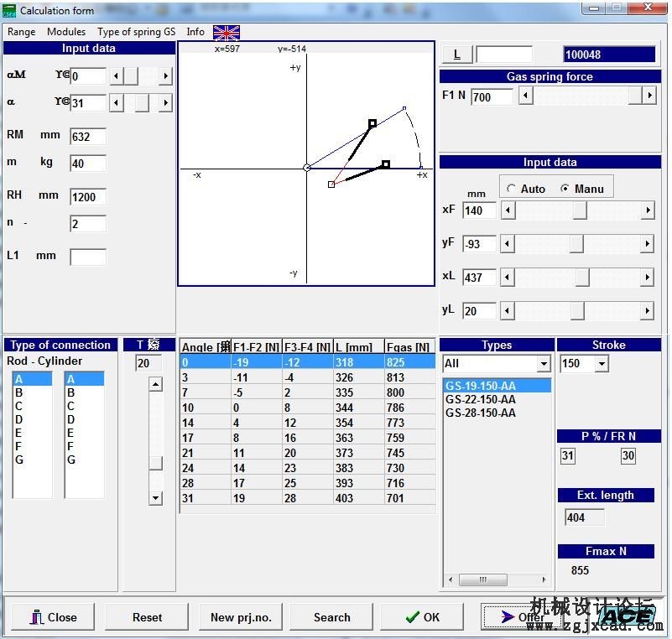Click the OK button
This screenshot has width=672, height=639.
[422, 616]
